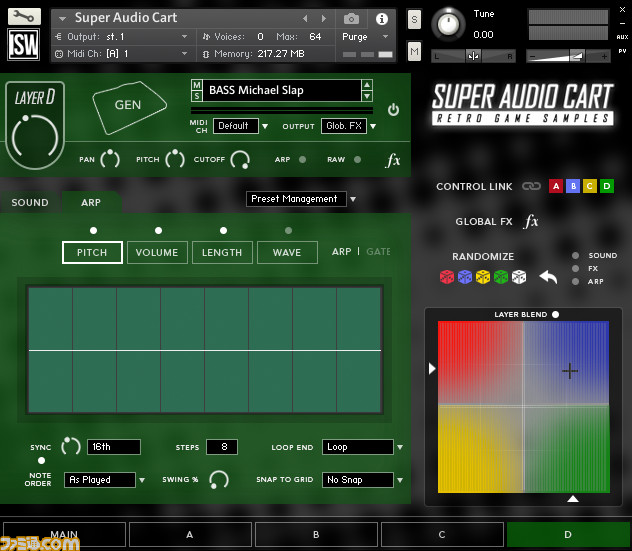The width and height of the screenshot is (632, 551).
Task: Randomize with the yellow dice
Action: point(483,277)
